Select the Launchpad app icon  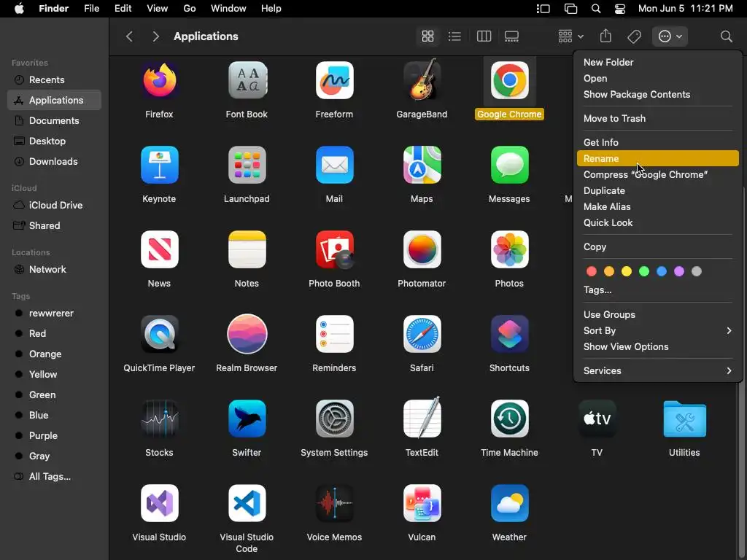tap(247, 165)
